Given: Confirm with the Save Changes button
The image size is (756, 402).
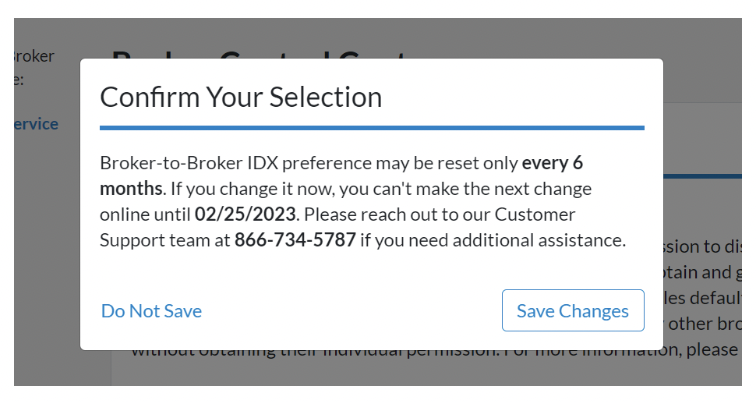Looking at the screenshot, I should point(573,310).
